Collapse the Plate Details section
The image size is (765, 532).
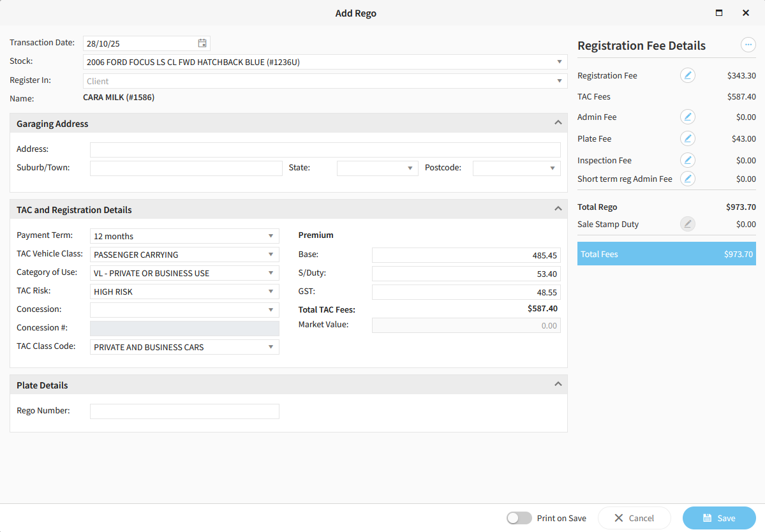pyautogui.click(x=558, y=384)
